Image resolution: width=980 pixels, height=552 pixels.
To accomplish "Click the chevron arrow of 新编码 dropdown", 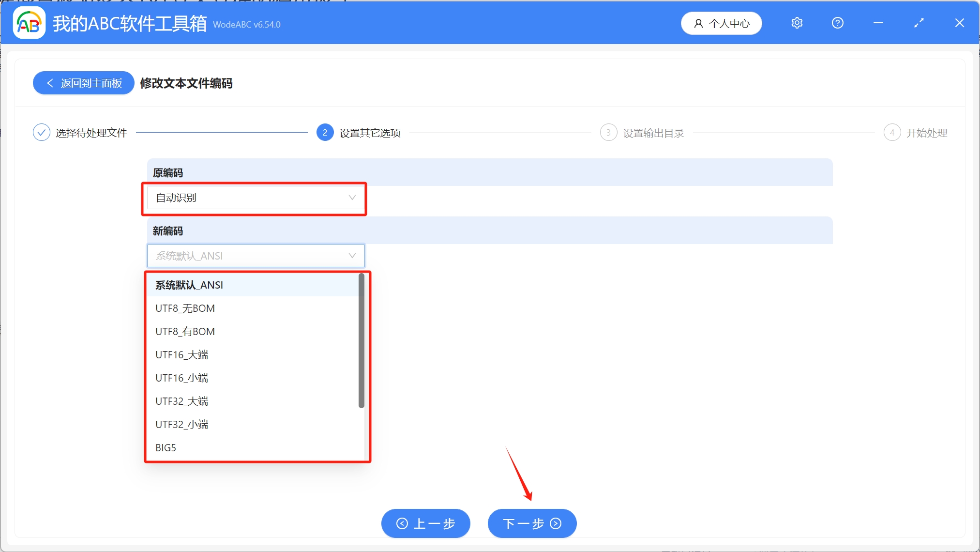I will pyautogui.click(x=352, y=256).
